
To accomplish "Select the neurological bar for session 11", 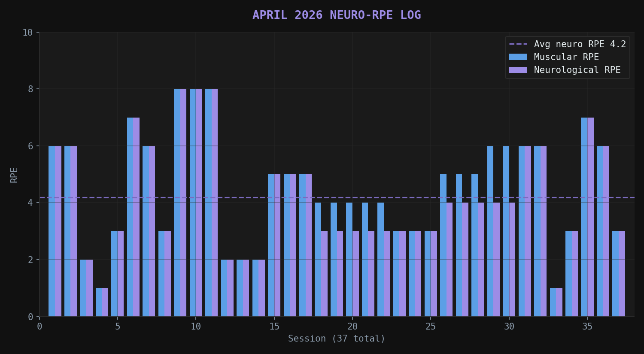I will coord(215,203).
